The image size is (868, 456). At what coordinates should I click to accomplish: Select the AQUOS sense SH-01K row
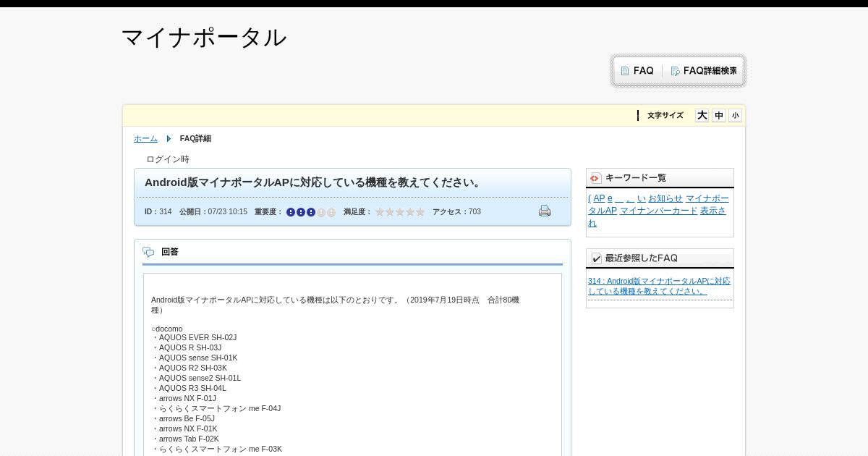[195, 358]
